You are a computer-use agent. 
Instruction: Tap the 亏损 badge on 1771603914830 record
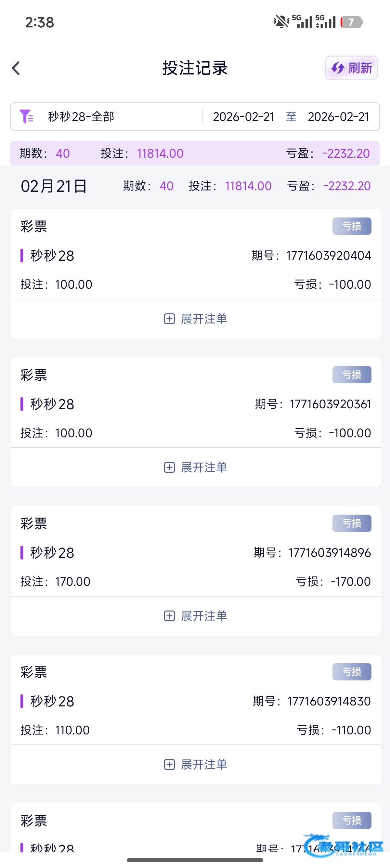coord(352,672)
